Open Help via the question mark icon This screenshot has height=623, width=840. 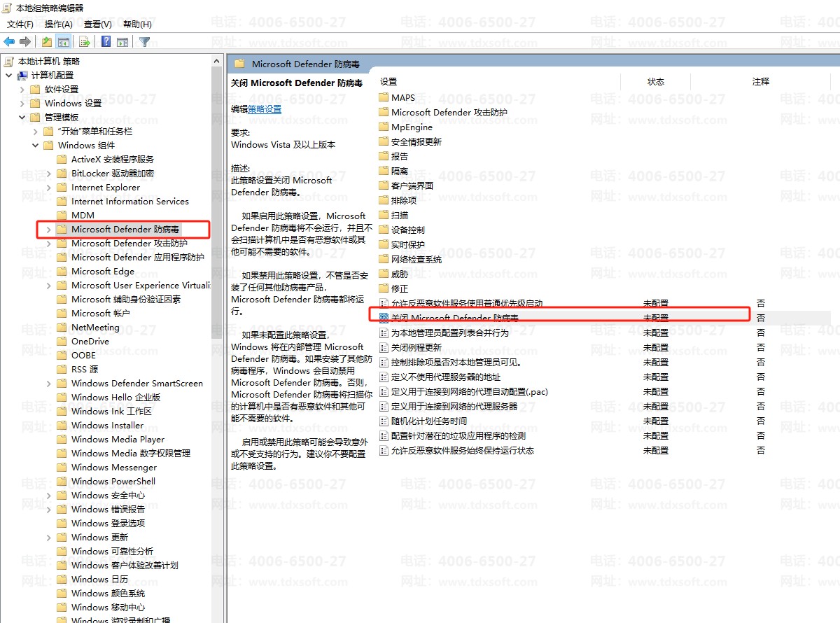pyautogui.click(x=106, y=42)
